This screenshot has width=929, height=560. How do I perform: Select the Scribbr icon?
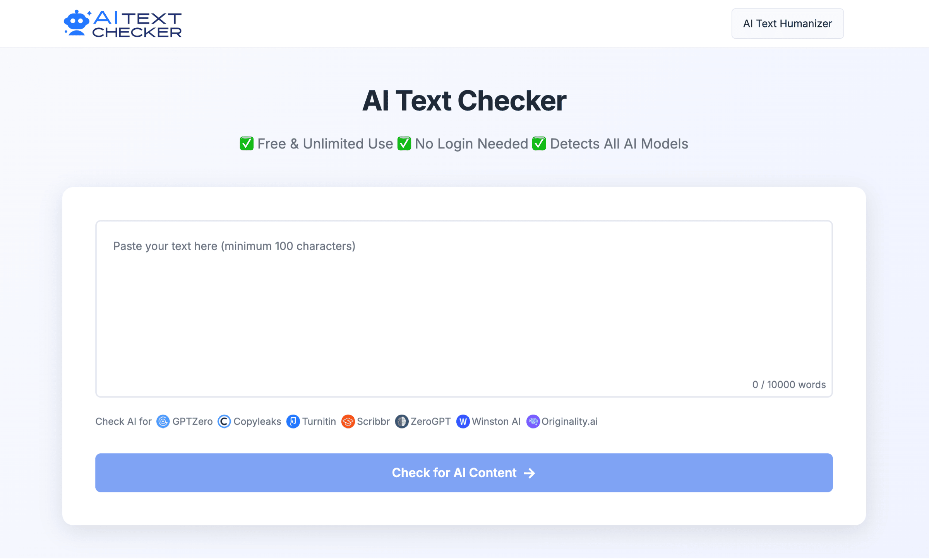(348, 422)
